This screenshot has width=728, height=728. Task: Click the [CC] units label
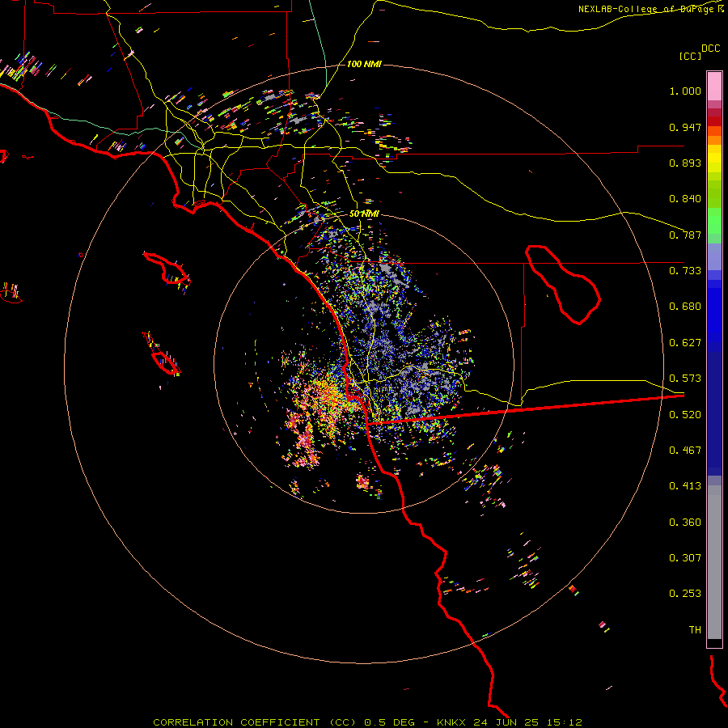click(x=690, y=56)
